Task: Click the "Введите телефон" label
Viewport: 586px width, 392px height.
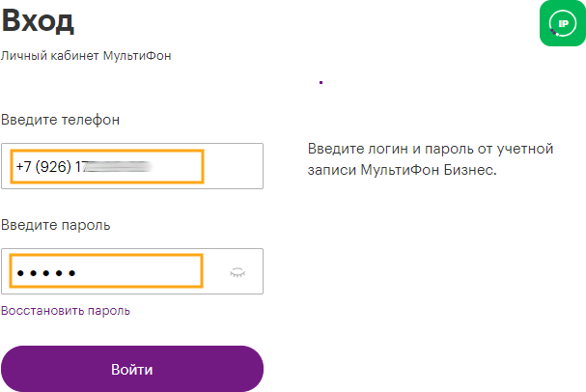Action: point(61,120)
